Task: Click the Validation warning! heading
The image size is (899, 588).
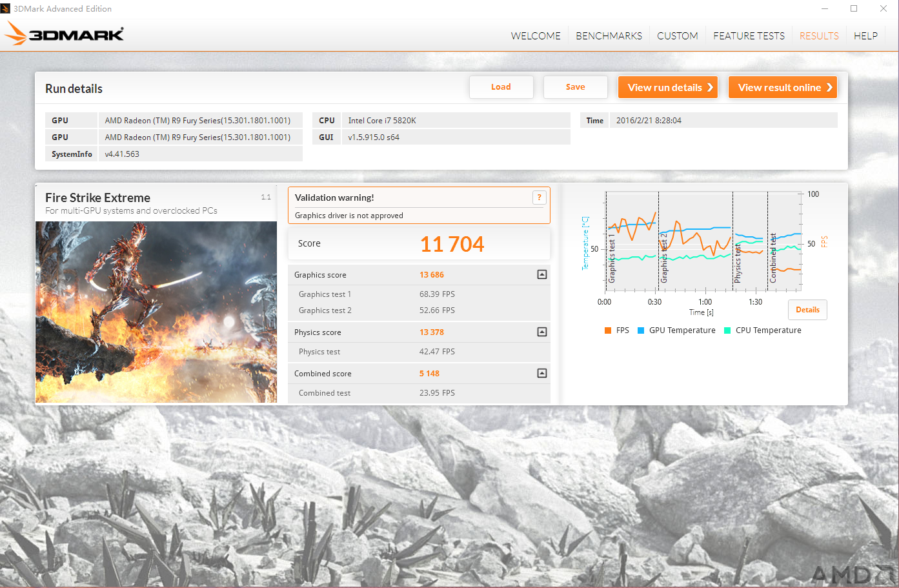Action: (334, 198)
